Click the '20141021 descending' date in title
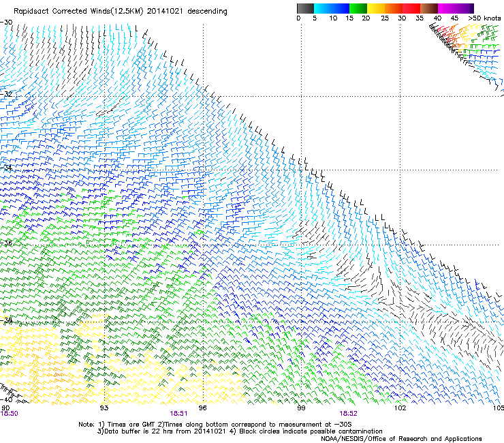The width and height of the screenshot is (504, 443). 187,12
